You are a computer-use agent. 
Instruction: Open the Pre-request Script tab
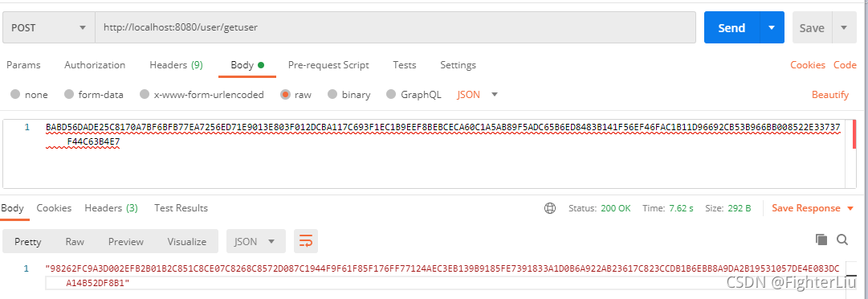[x=328, y=65]
